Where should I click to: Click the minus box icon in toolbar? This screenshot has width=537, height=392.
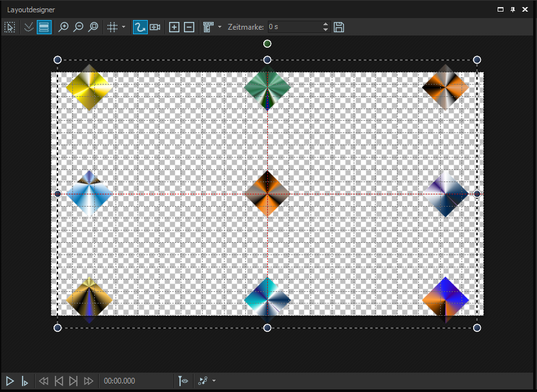point(189,27)
